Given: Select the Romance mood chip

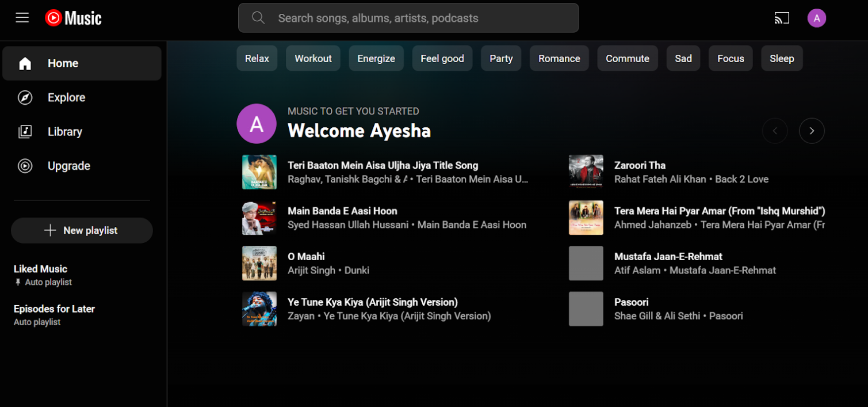Looking at the screenshot, I should point(559,59).
